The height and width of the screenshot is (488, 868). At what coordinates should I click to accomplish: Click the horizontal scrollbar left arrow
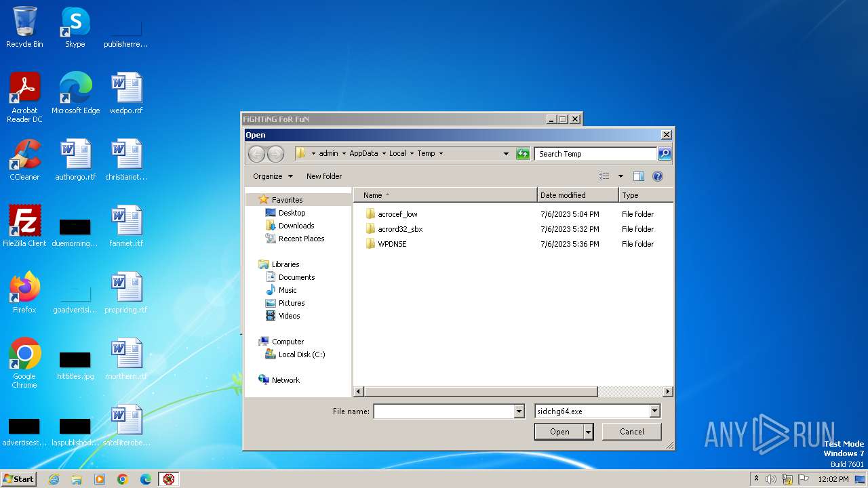click(x=359, y=392)
